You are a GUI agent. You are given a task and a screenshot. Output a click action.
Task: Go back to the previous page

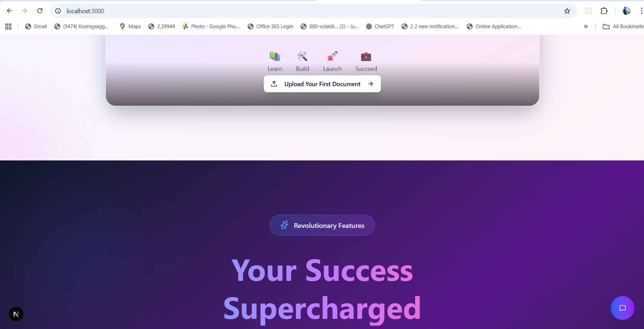(9, 11)
